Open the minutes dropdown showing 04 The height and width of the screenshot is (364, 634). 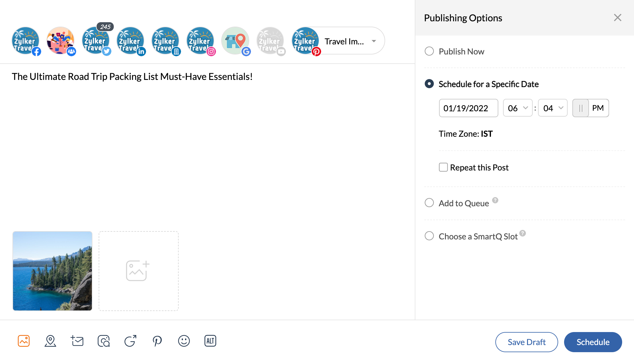pyautogui.click(x=553, y=108)
